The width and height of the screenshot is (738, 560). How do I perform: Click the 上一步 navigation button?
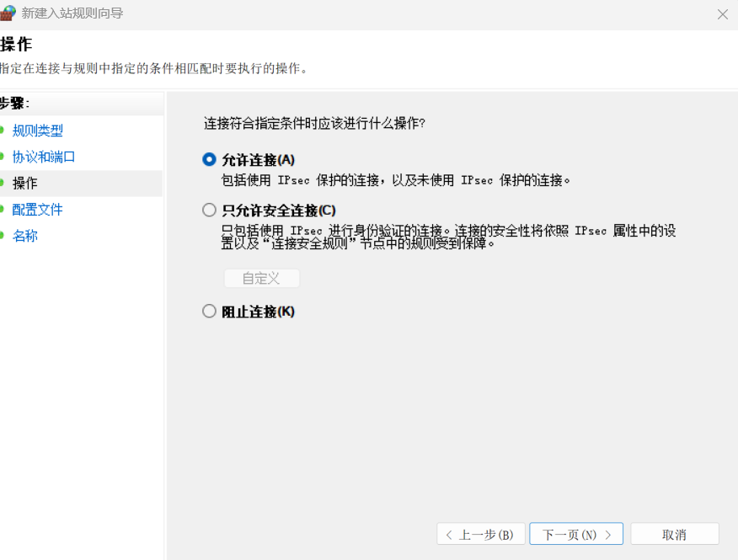(480, 534)
